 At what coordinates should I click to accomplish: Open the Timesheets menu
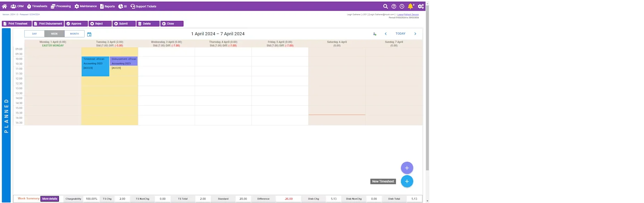click(37, 6)
